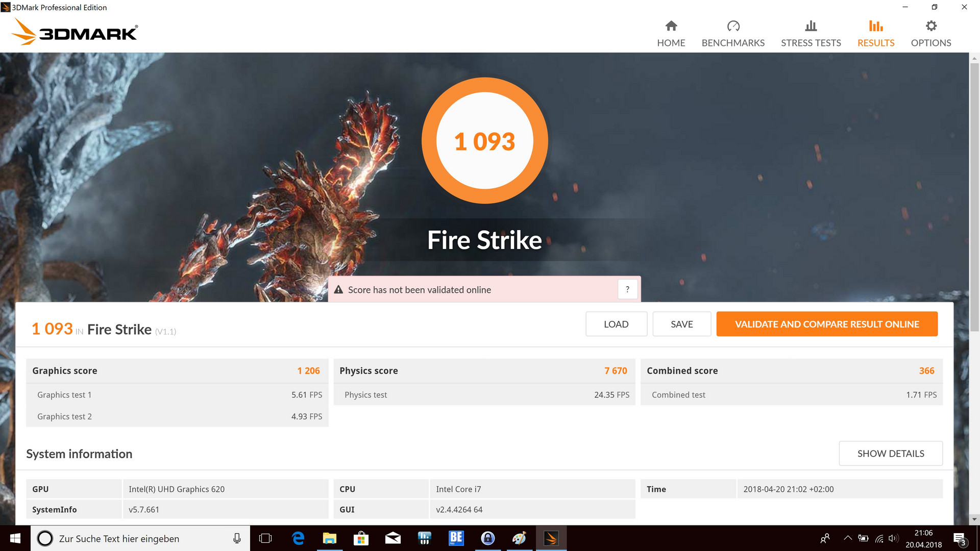Image resolution: width=980 pixels, height=551 pixels.
Task: Show hidden system tray icons
Action: (x=847, y=538)
